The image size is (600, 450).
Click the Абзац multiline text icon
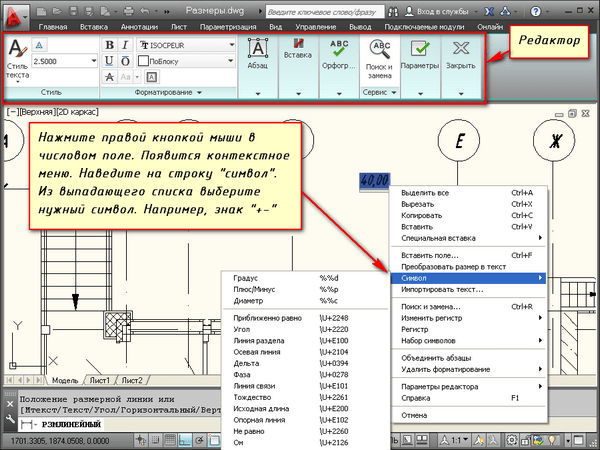pos(258,48)
